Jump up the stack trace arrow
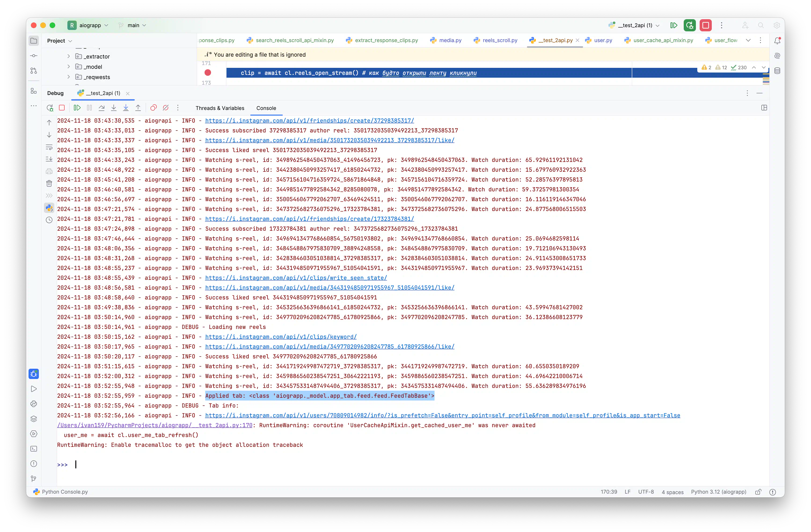The width and height of the screenshot is (811, 532). [49, 123]
